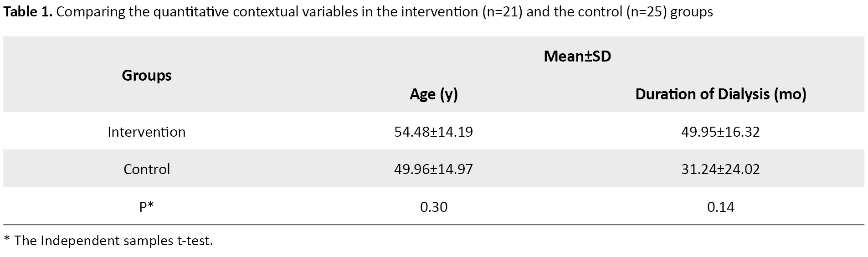Select the "Groups" column header
Screen dimensions: 868x257
pos(146,75)
